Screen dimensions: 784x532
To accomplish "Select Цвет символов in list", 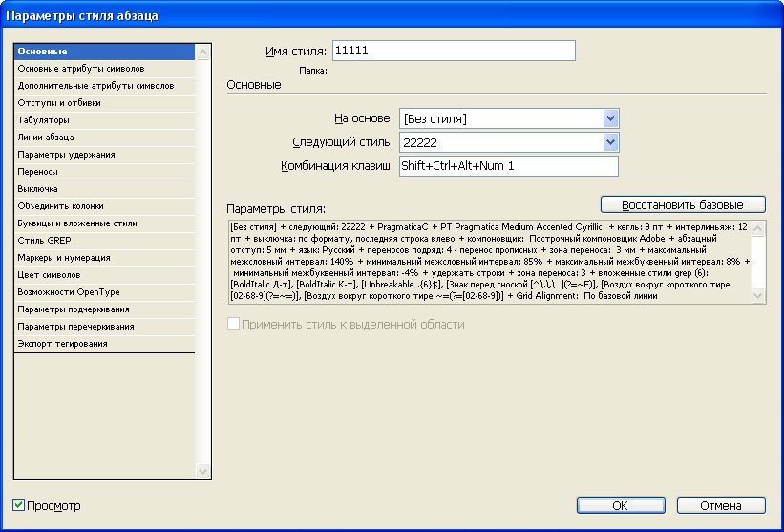I will pos(104,275).
